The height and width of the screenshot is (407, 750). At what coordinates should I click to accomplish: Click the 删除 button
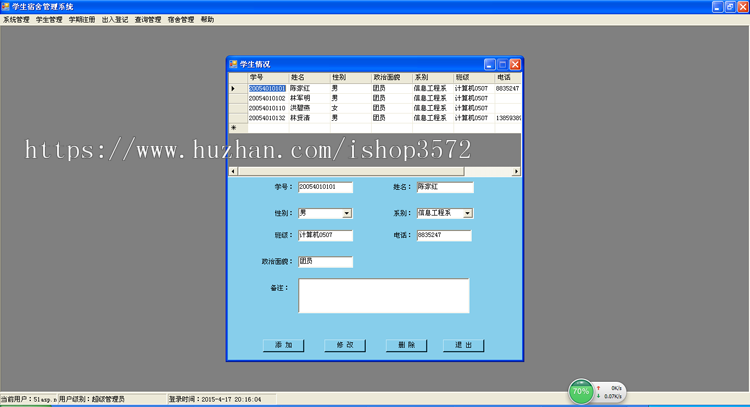(x=406, y=345)
